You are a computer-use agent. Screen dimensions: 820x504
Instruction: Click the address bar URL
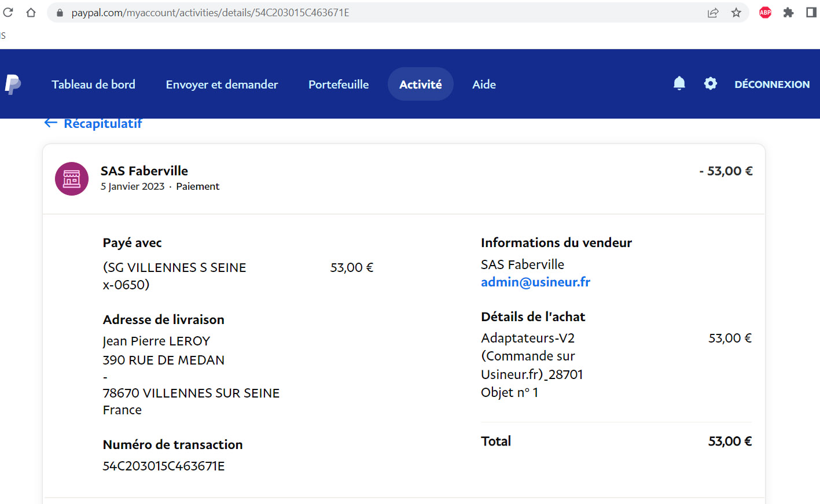click(210, 13)
